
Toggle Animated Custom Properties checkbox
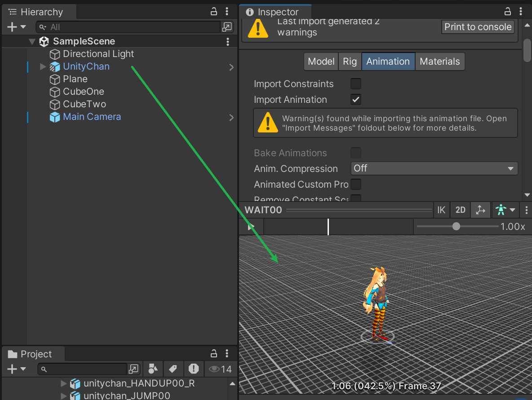click(355, 184)
